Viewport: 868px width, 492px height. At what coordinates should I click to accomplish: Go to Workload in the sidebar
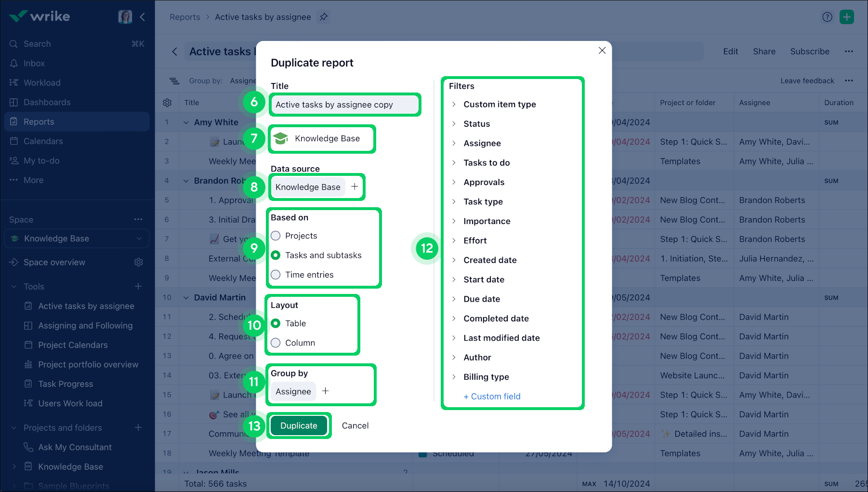(x=42, y=82)
